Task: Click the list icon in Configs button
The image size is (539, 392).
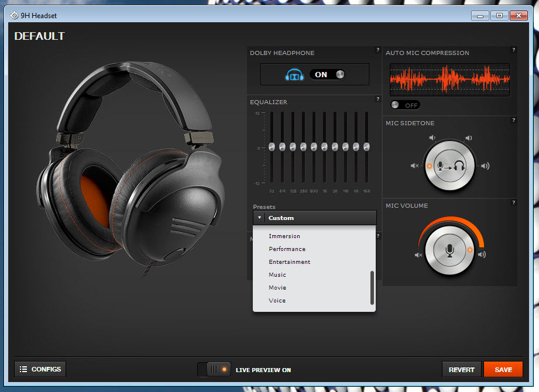Action: tap(23, 369)
